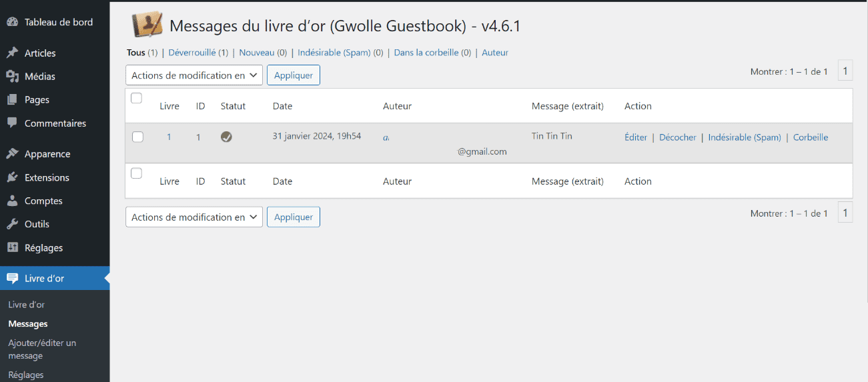The image size is (868, 382).
Task: Click the checked status icon of entry 1
Action: [226, 137]
